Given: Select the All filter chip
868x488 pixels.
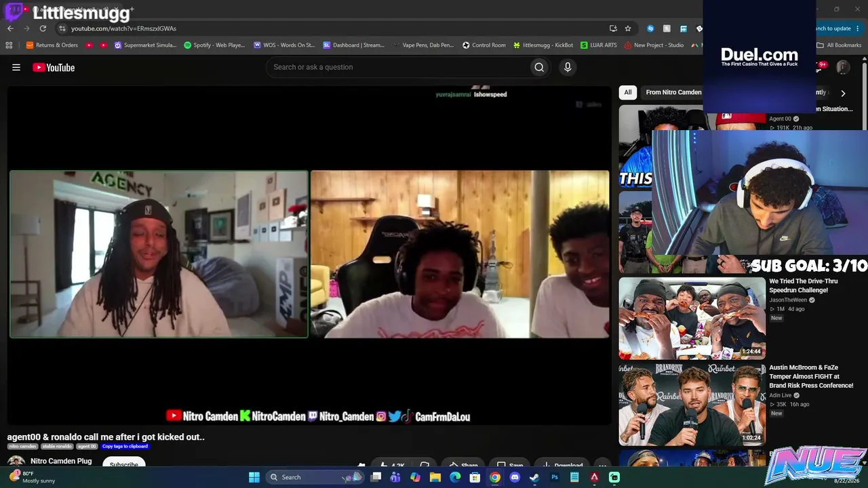Looking at the screenshot, I should coord(628,92).
